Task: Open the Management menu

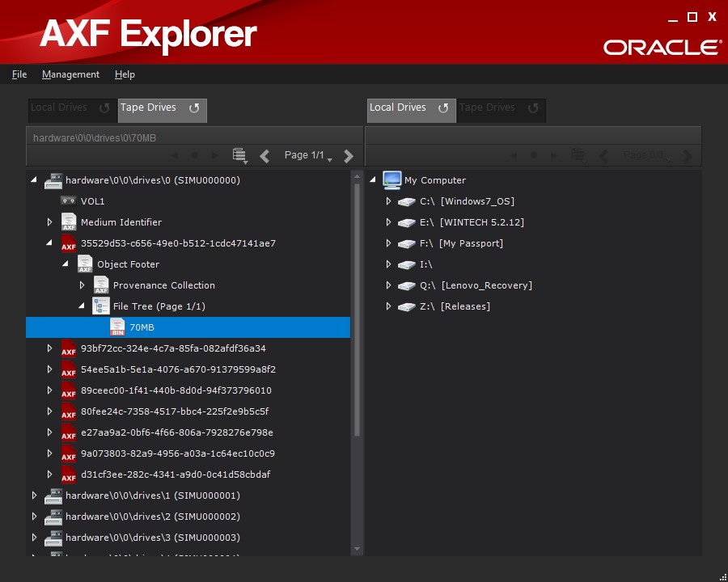Action: click(x=70, y=74)
